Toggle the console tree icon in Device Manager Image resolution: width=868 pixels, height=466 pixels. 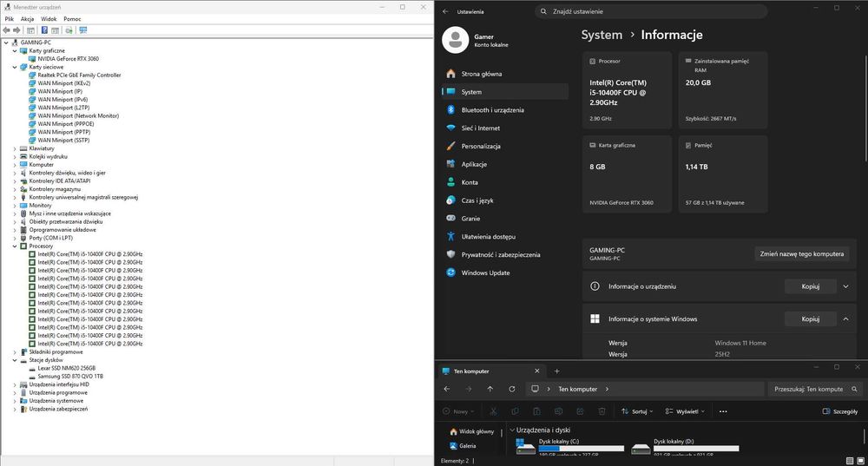(30, 30)
